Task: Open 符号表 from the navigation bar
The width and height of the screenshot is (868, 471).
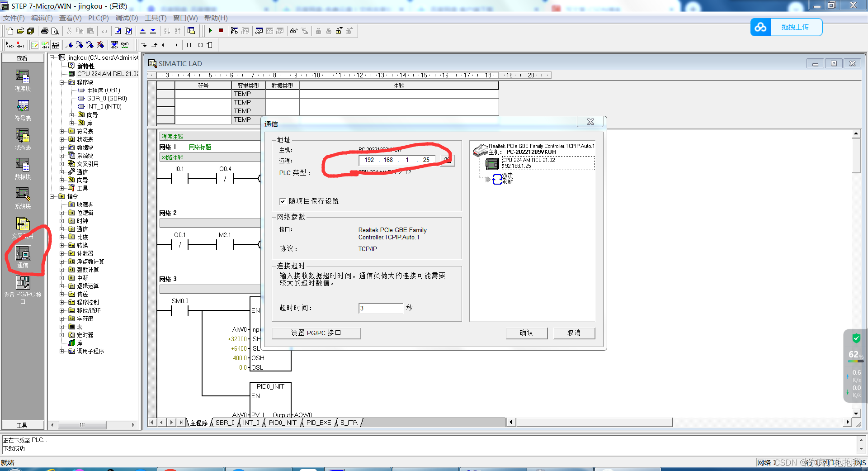Action: point(23,110)
